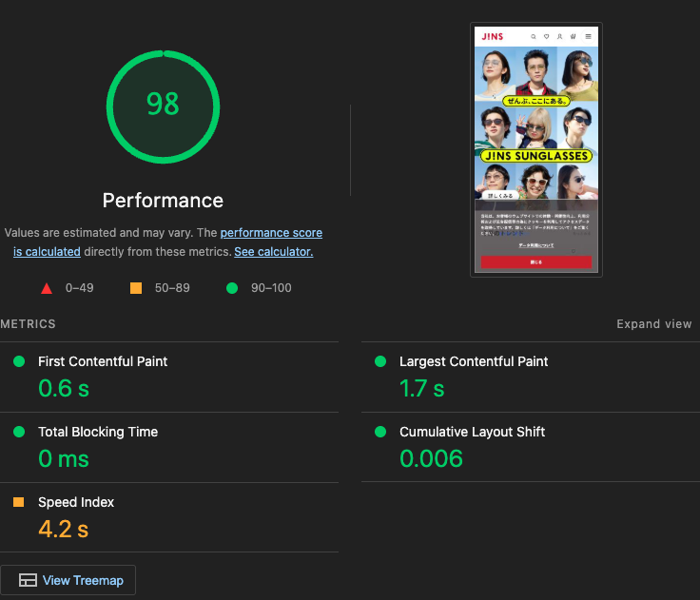The height and width of the screenshot is (600, 700).
Task: Expand the metrics view
Action: 653,324
